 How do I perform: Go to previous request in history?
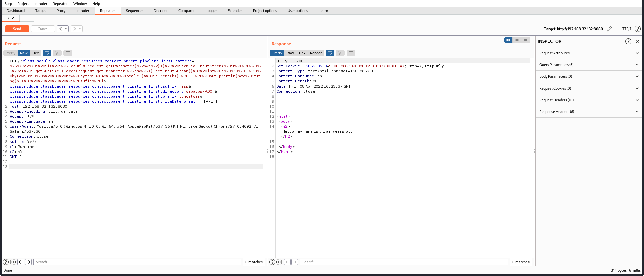(x=60, y=29)
